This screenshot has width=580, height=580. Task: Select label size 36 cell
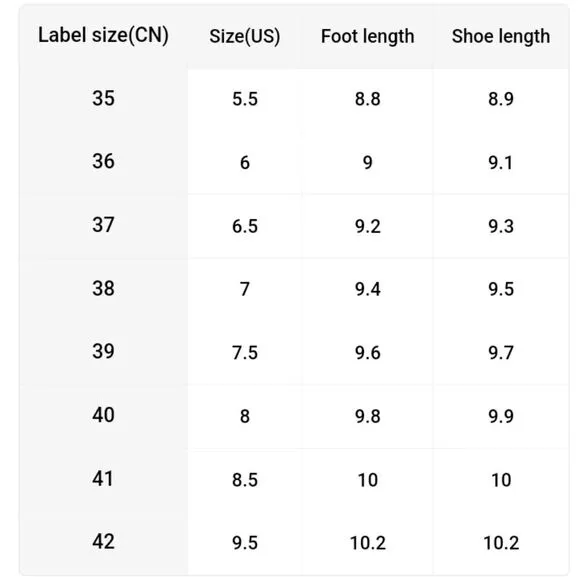[x=103, y=161]
